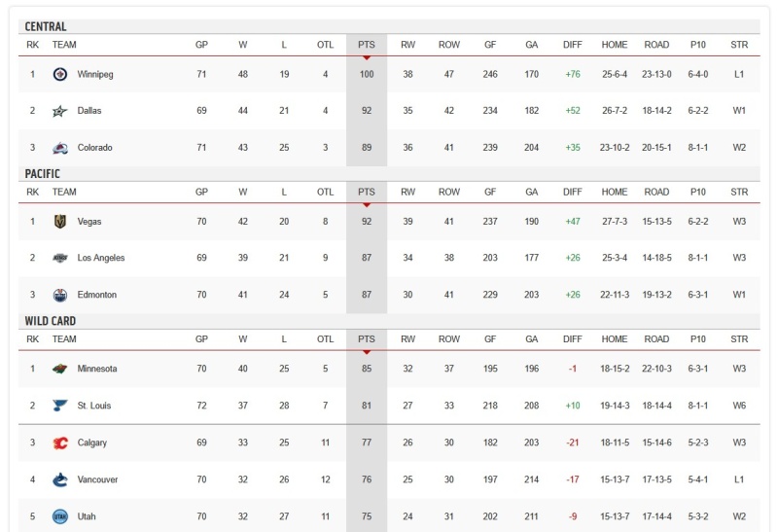Click the Minnesota Wild logo
This screenshot has width=778, height=532.
click(60, 369)
